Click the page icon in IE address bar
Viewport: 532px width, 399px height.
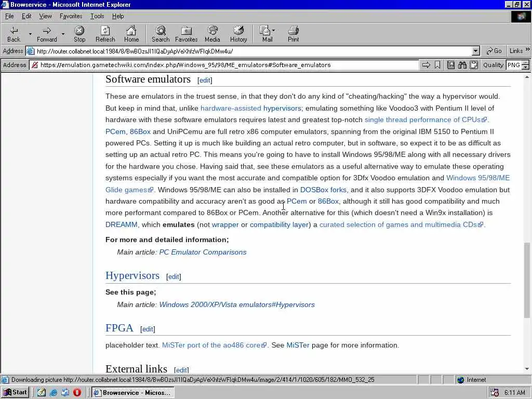point(31,51)
